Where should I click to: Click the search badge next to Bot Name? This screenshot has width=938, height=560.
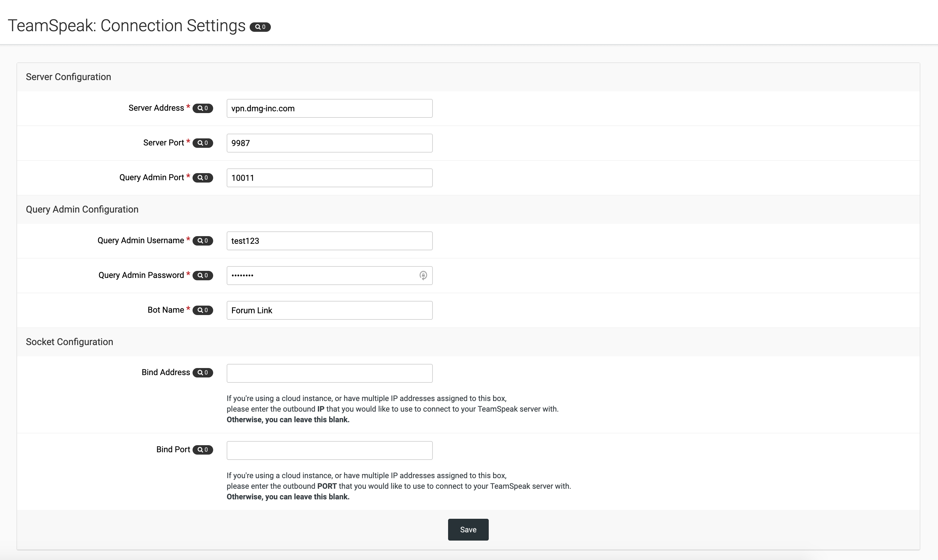pos(203,310)
